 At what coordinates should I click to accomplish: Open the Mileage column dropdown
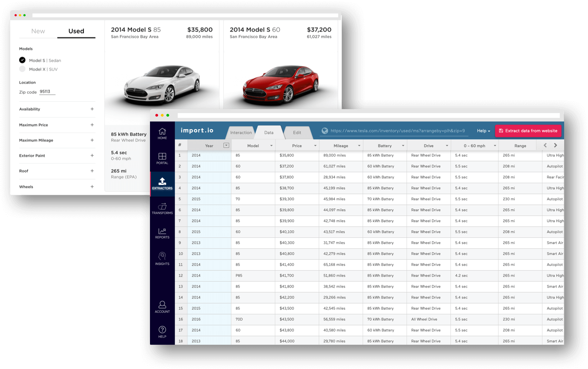click(x=359, y=146)
